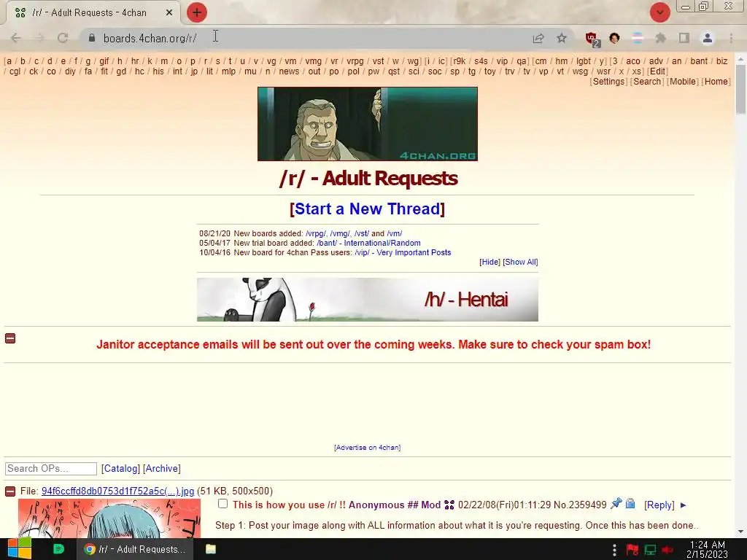Open the /vrpg/ link in the news

pyautogui.click(x=316, y=233)
